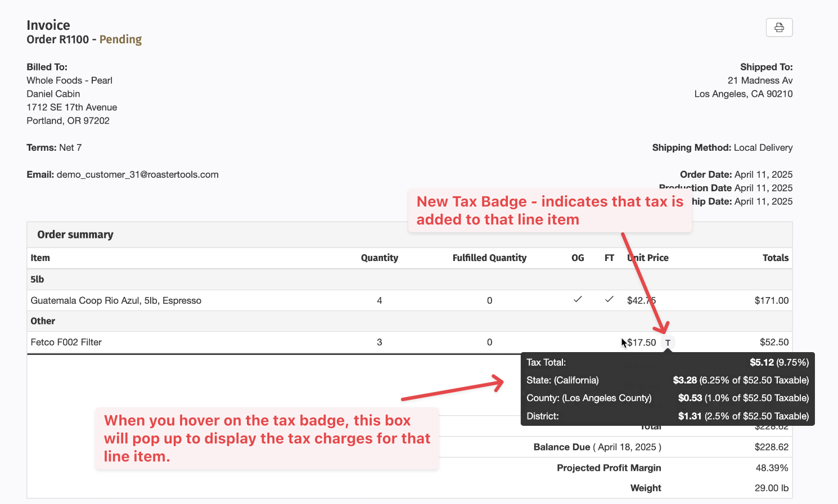This screenshot has height=504, width=838.
Task: Click District tax line showing $1.31
Action: [668, 416]
